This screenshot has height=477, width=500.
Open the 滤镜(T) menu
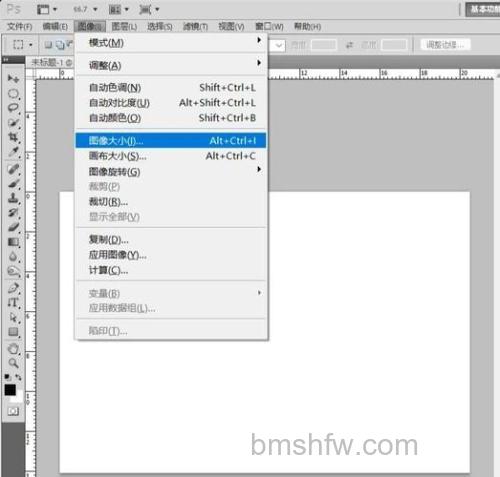pos(196,26)
